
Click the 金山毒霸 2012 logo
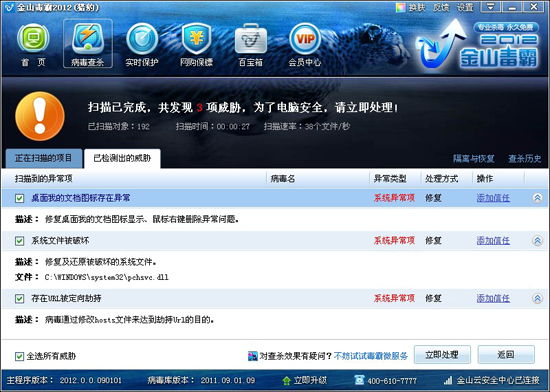(x=477, y=45)
